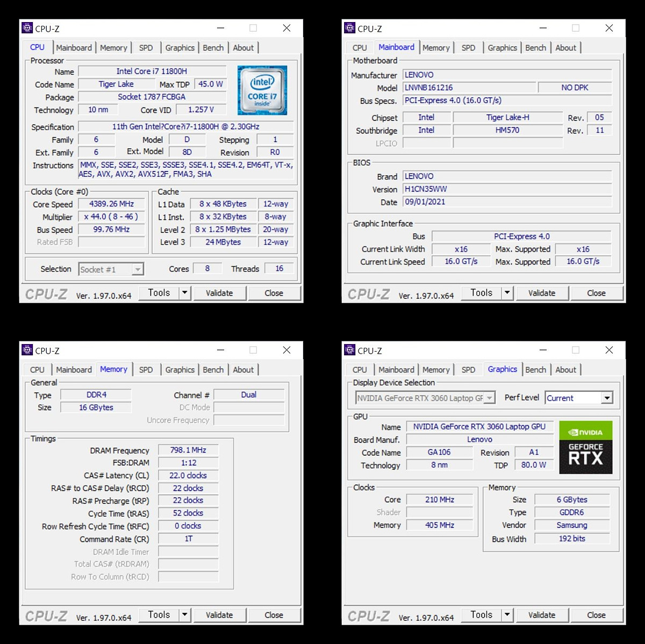The height and width of the screenshot is (644, 645).
Task: Click the NVIDIA GeForce RTX logo in the Graphics window
Action: pos(586,448)
